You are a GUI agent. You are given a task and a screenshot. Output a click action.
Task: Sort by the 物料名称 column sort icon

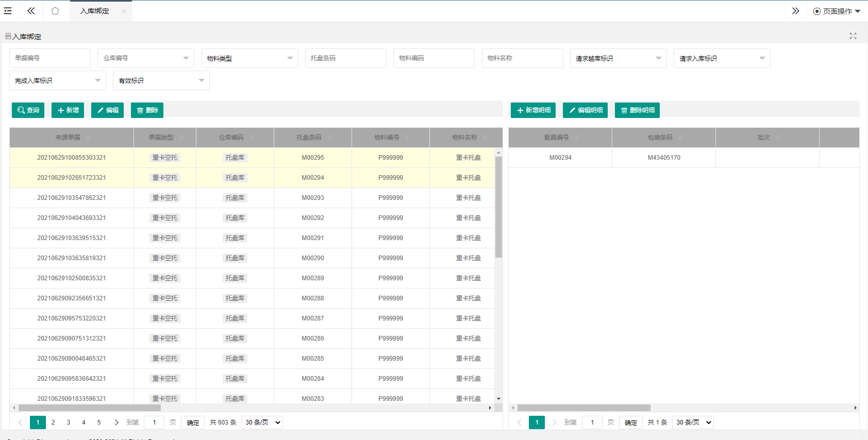485,138
